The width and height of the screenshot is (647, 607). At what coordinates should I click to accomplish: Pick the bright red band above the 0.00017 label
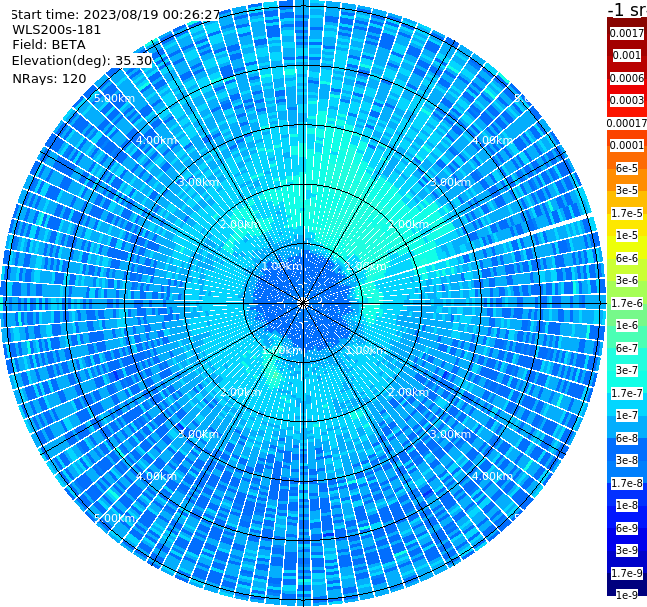627,111
